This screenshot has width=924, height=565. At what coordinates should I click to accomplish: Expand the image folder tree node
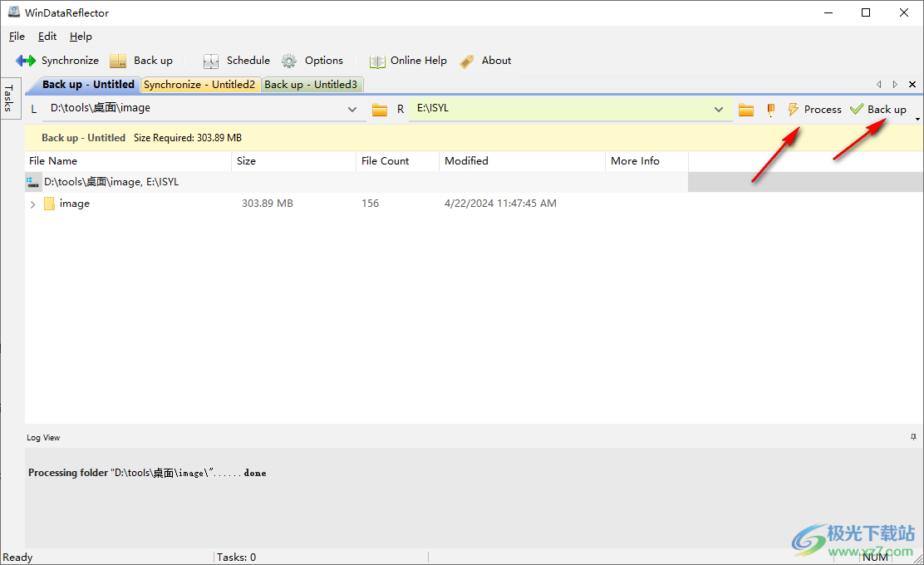(33, 204)
